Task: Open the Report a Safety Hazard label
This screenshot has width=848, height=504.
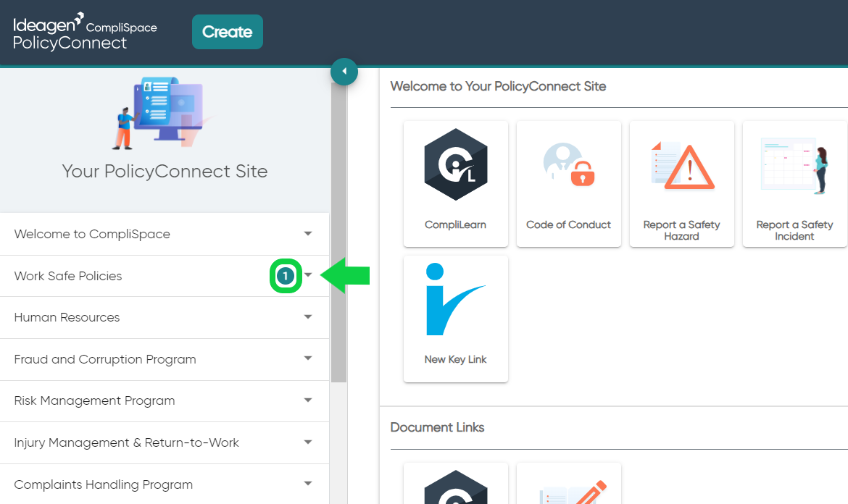Action: click(681, 230)
